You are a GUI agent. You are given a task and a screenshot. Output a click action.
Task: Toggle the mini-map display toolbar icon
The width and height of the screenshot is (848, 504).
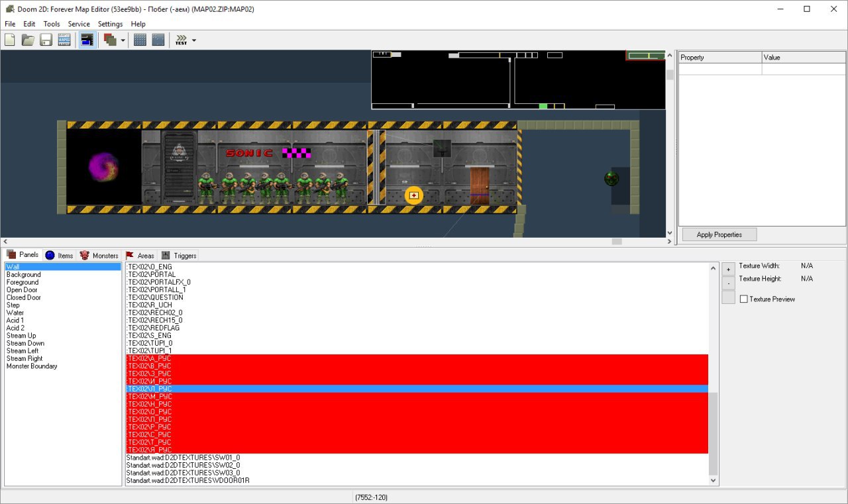(87, 40)
